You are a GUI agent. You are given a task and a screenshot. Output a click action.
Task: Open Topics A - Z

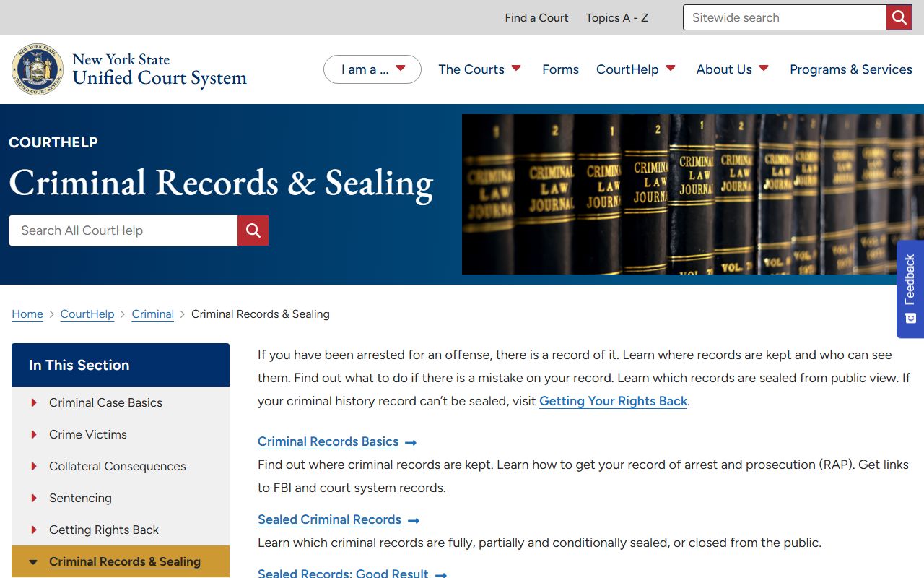[617, 17]
